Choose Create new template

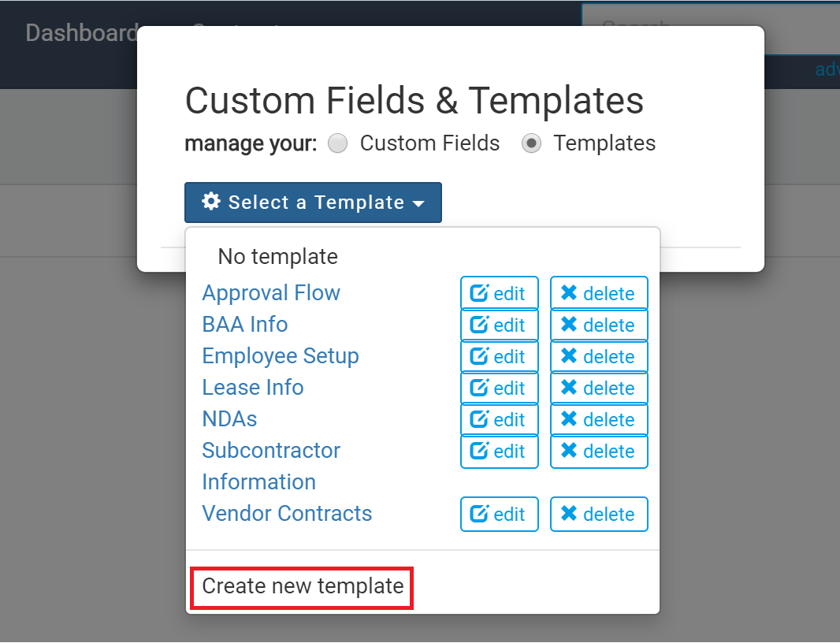point(303,586)
